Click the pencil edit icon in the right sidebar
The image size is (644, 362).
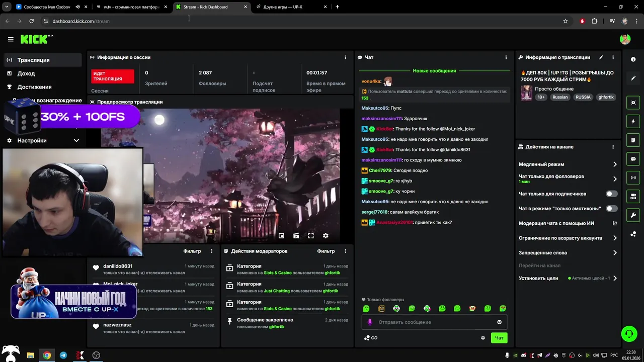633,78
